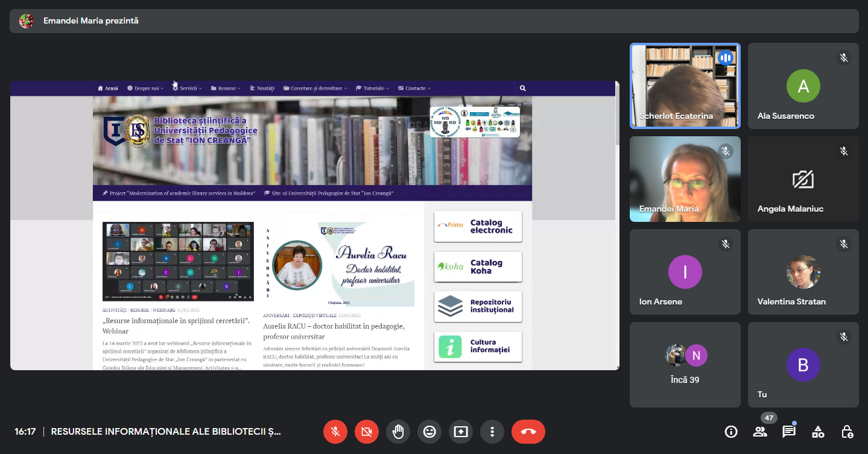Show the participants list icon
This screenshot has width=868, height=454.
(760, 432)
